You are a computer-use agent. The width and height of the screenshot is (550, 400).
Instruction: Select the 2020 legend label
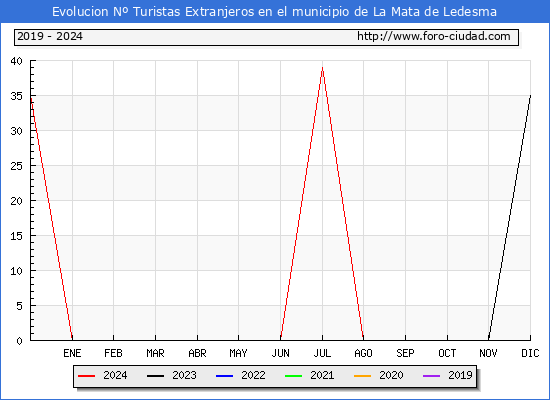(x=391, y=375)
